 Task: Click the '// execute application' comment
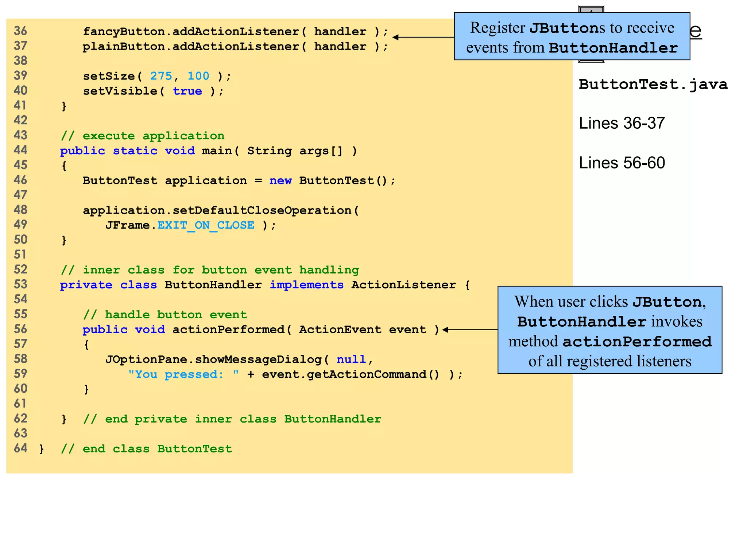[x=143, y=136]
